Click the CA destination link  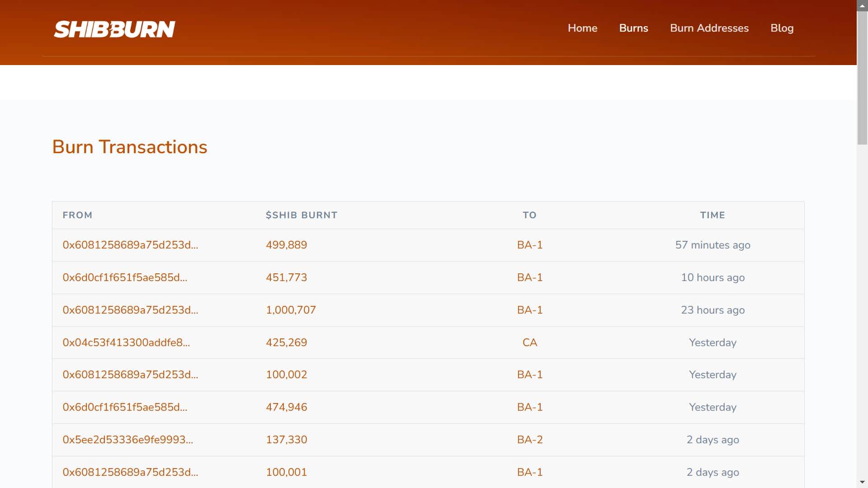click(529, 343)
